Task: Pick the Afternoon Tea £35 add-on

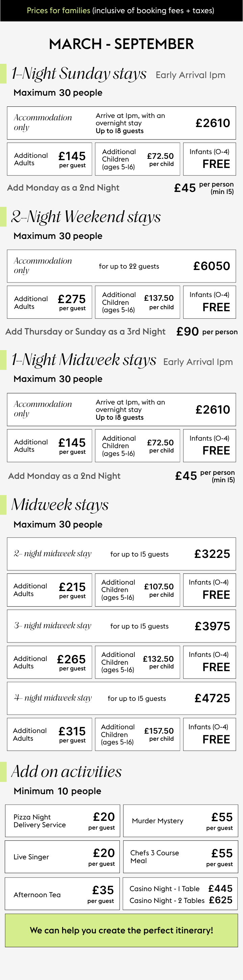Action: (x=63, y=895)
